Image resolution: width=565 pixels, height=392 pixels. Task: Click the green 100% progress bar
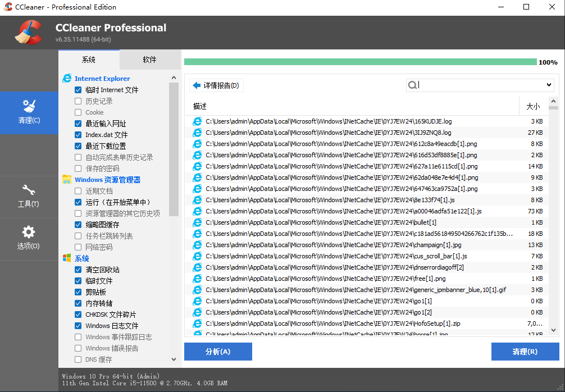[361, 62]
